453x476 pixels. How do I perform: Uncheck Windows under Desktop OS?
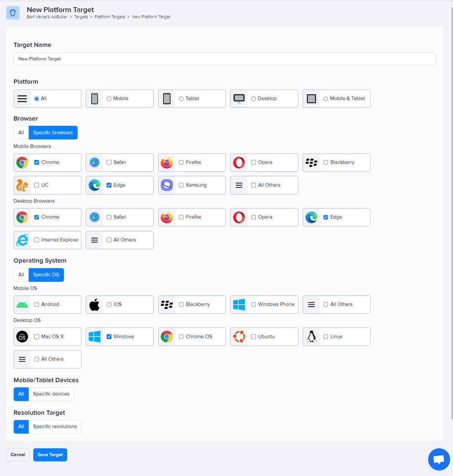(109, 337)
